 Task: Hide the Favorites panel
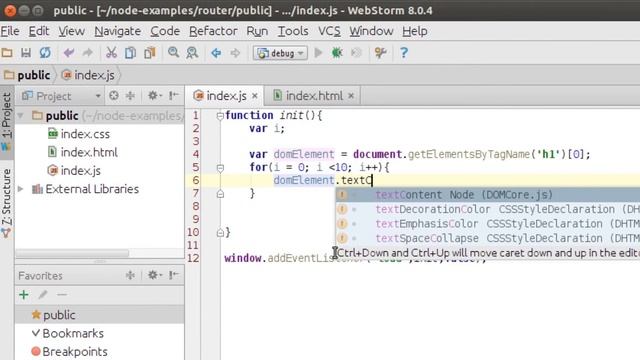[x=174, y=275]
